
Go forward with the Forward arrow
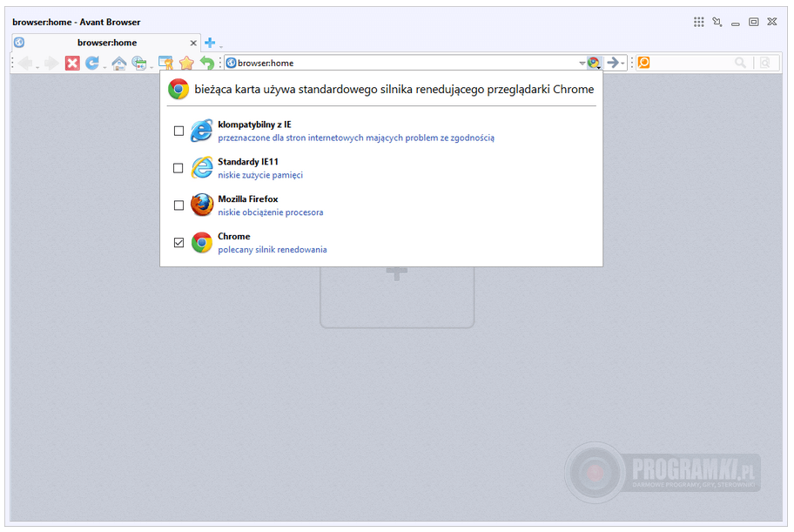tap(51, 64)
